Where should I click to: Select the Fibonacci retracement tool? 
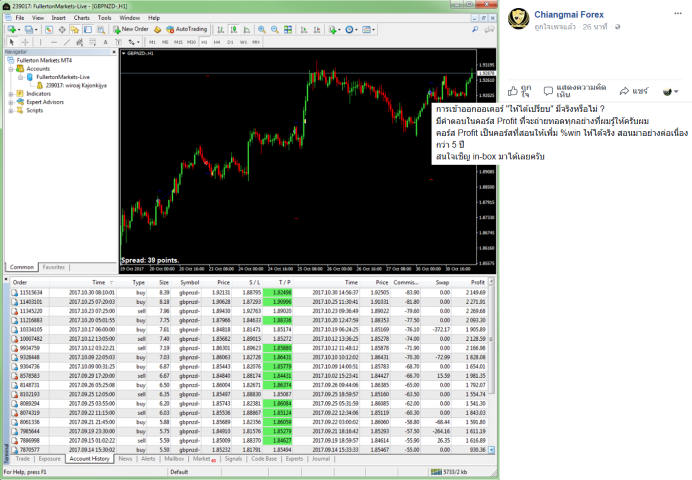click(93, 42)
